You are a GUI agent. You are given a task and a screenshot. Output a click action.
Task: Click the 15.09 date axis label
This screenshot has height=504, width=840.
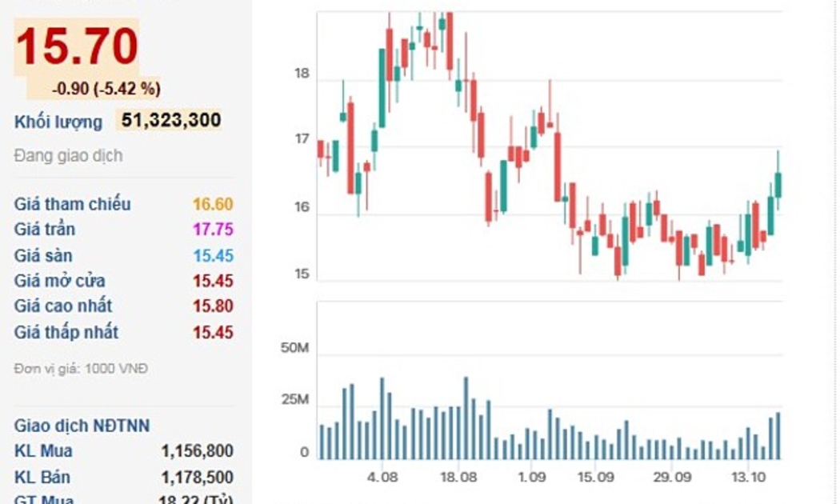click(594, 476)
